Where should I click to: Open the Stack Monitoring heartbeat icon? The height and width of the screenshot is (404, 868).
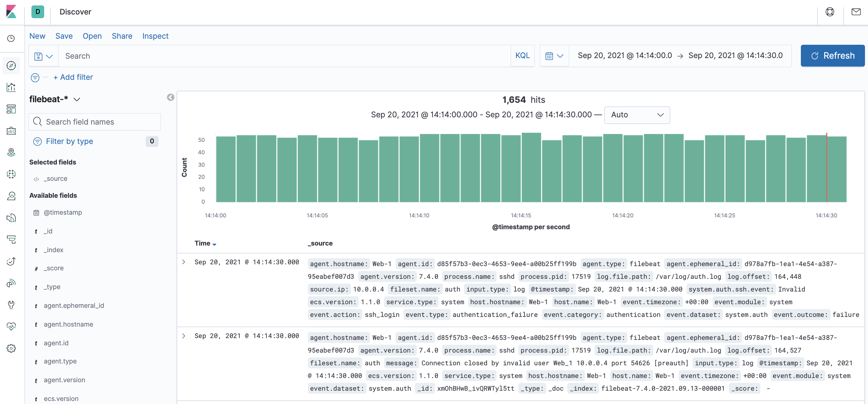click(x=11, y=327)
